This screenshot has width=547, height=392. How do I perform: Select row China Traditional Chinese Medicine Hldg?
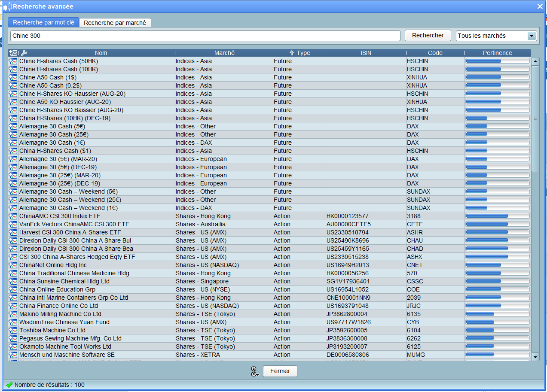pyautogui.click(x=269, y=273)
